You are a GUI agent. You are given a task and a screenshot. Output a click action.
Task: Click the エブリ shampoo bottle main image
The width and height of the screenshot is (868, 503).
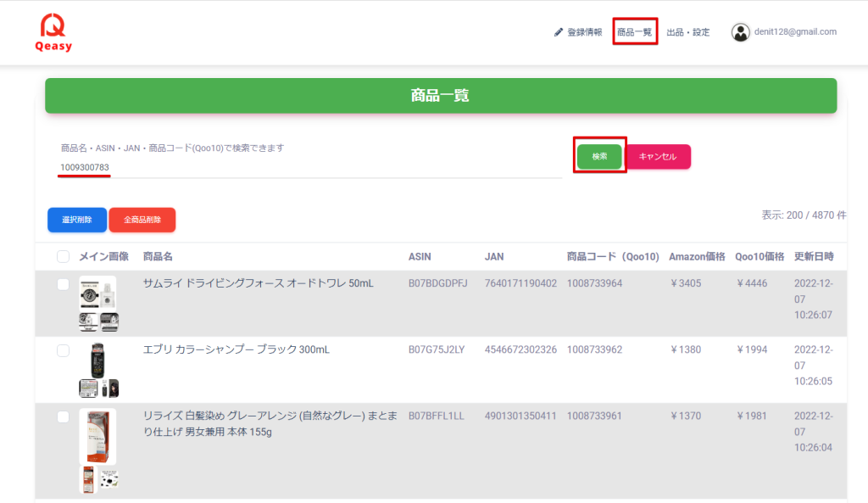click(97, 360)
